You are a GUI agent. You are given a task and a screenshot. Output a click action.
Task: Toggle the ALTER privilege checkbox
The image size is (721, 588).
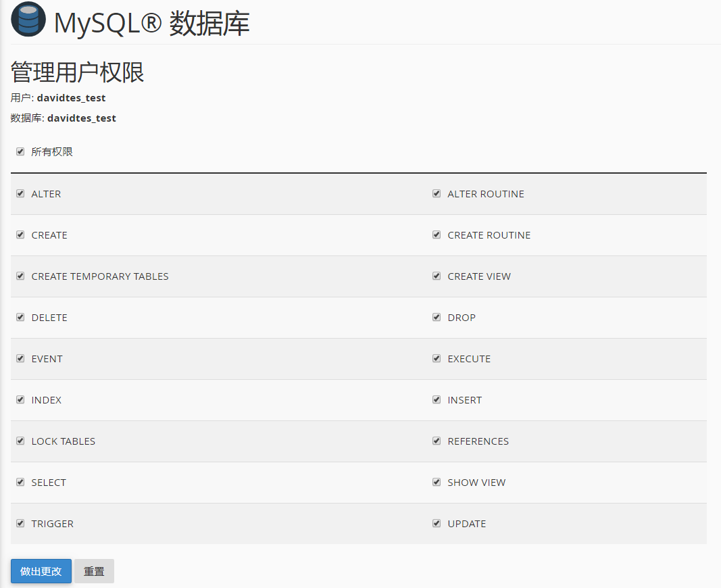[20, 193]
